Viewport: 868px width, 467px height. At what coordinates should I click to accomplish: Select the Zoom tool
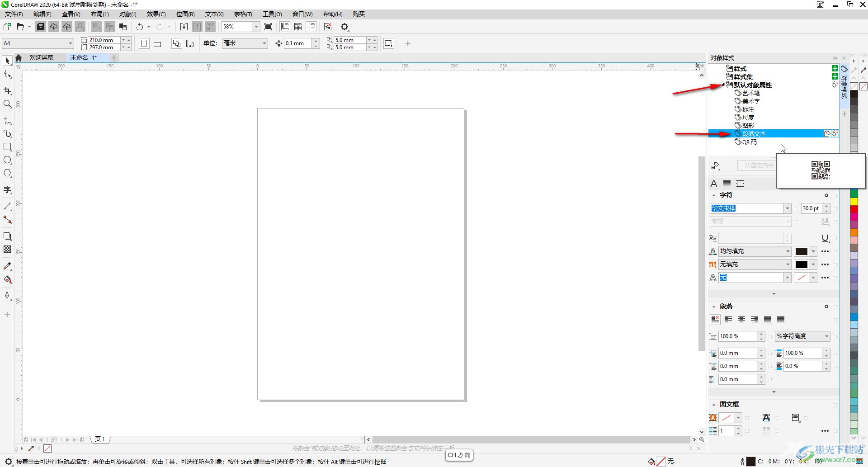(7, 104)
